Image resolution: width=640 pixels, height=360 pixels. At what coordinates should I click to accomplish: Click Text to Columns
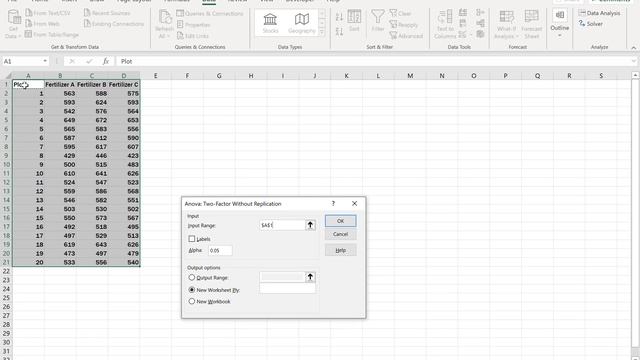tap(445, 24)
